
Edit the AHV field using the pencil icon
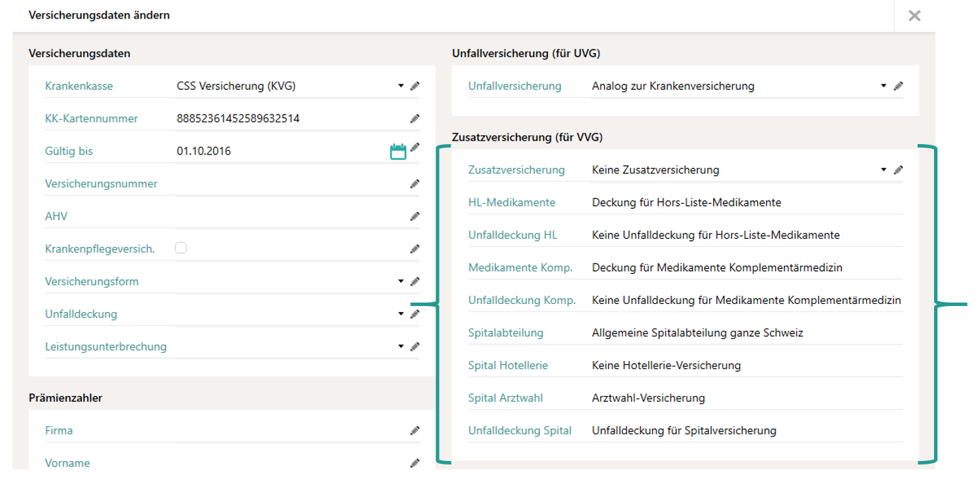point(415,216)
